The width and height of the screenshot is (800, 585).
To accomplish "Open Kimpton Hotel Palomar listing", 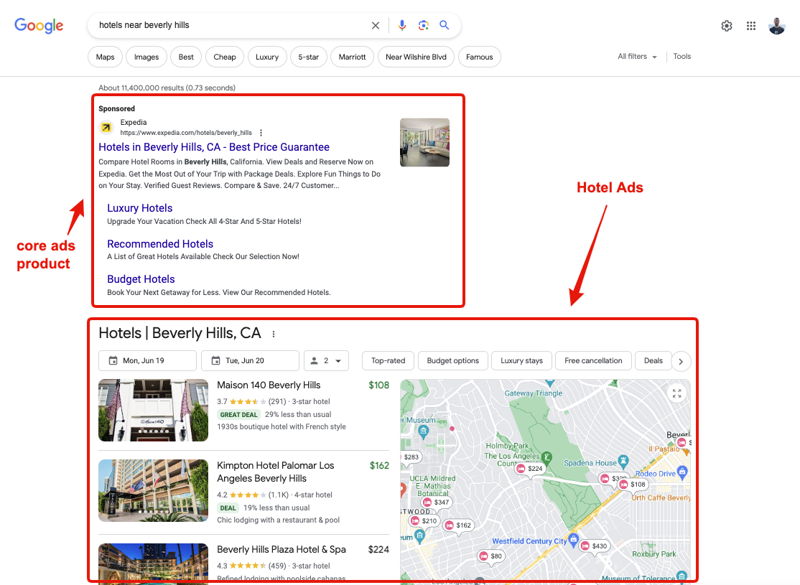I will click(x=276, y=472).
